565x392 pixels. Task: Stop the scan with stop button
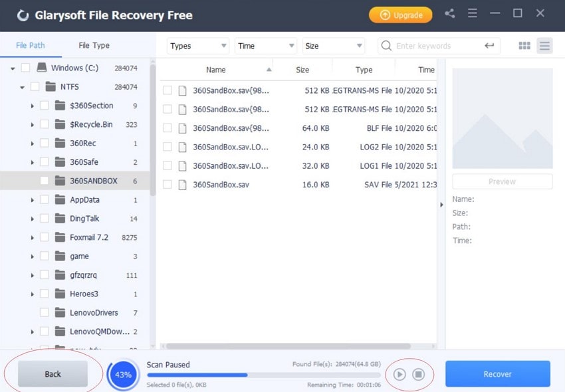(418, 374)
